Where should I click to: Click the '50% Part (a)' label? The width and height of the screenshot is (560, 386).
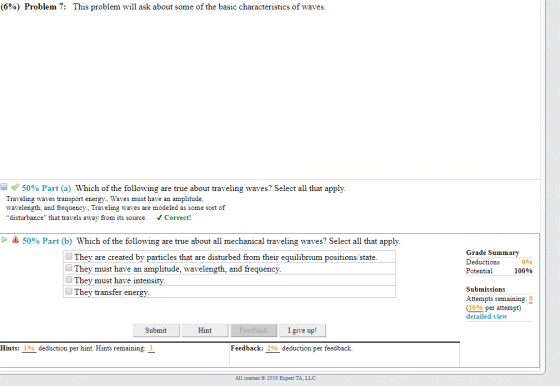pyautogui.click(x=46, y=188)
